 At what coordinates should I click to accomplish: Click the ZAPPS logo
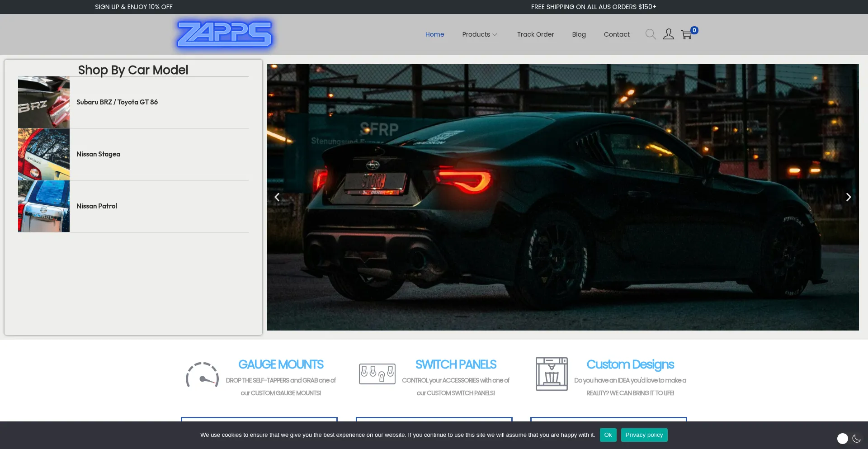coord(225,34)
